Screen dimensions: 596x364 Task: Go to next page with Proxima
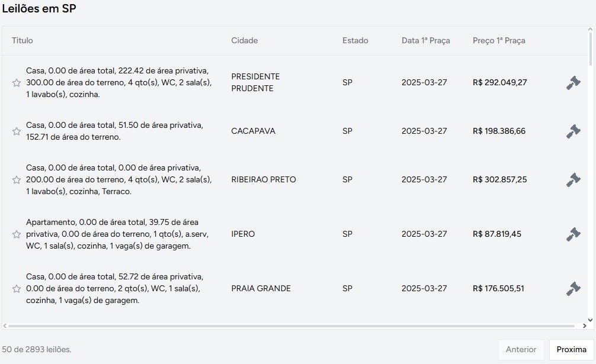[x=571, y=350]
